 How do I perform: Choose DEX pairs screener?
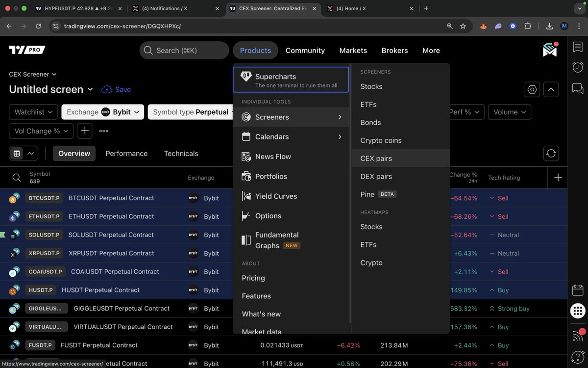[401, 177]
